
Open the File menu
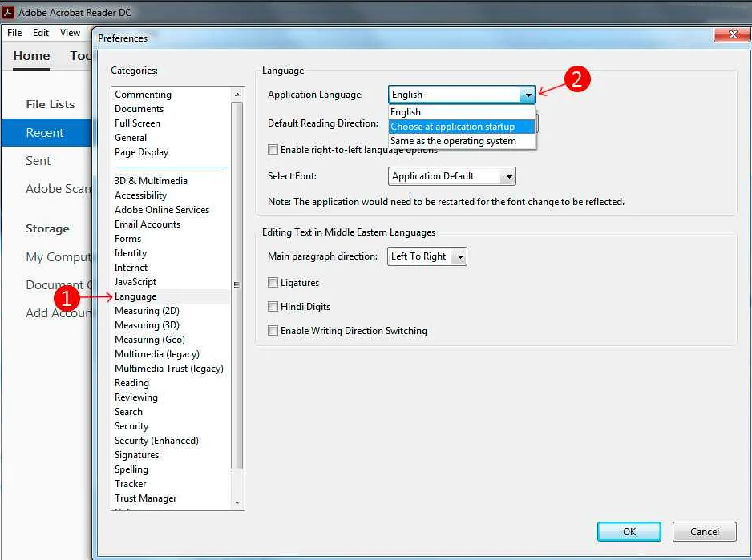tap(14, 33)
